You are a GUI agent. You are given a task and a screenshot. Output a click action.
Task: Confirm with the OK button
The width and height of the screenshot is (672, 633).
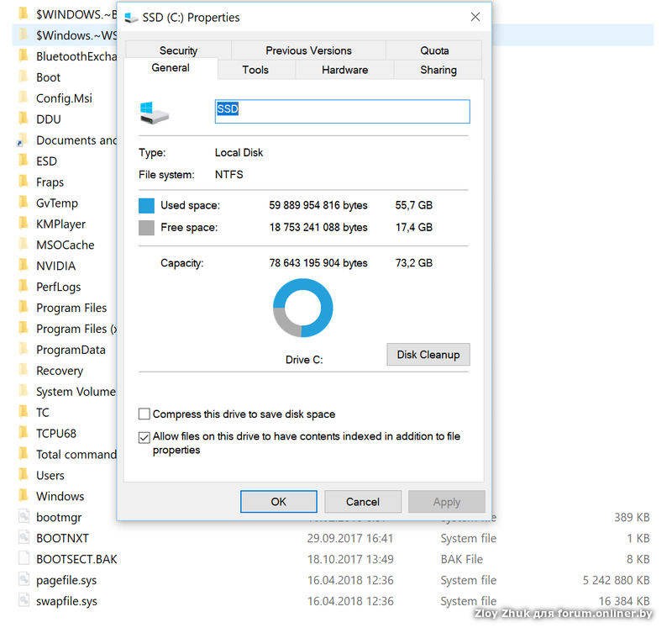coord(279,501)
